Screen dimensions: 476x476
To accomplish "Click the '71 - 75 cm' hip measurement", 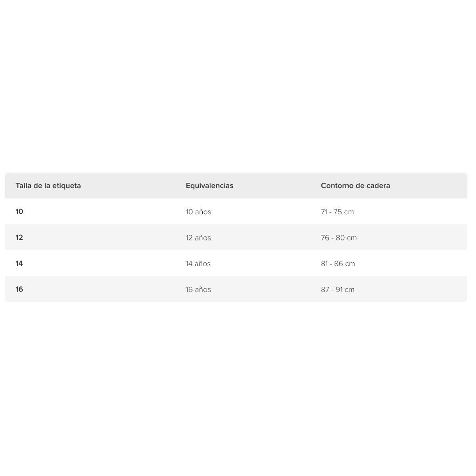I will [x=337, y=212].
